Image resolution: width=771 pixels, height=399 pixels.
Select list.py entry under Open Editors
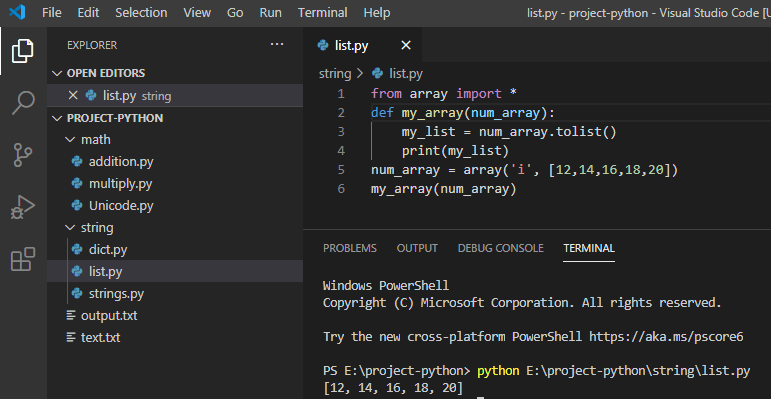(175, 95)
